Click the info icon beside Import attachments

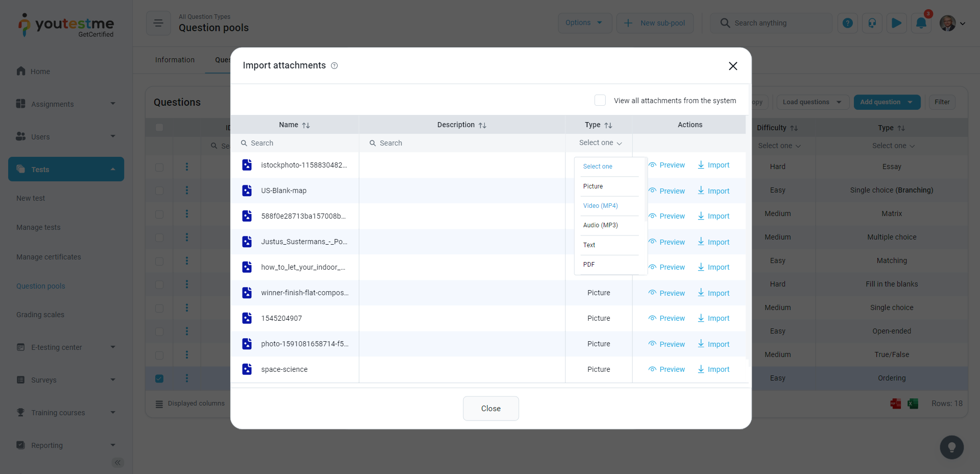334,66
